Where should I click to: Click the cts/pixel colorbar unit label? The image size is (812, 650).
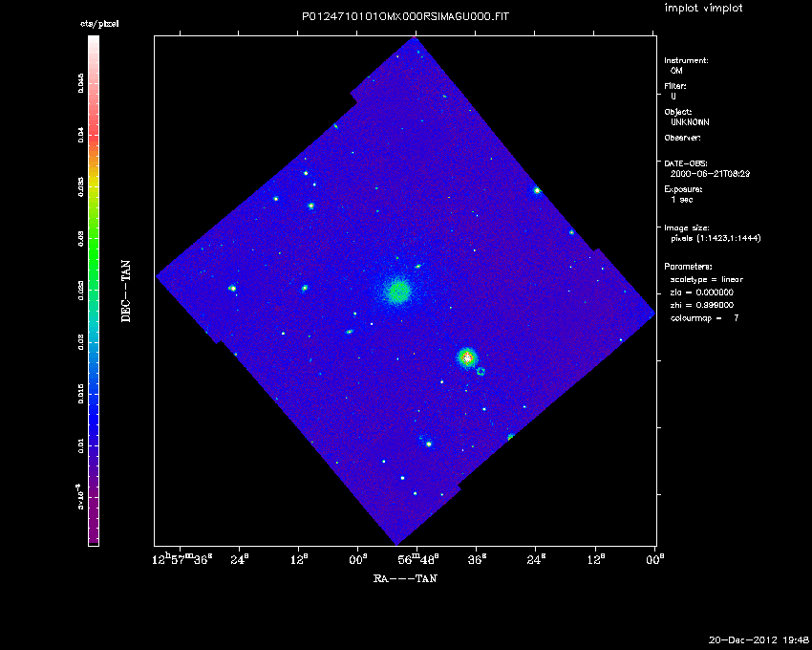pyautogui.click(x=99, y=24)
